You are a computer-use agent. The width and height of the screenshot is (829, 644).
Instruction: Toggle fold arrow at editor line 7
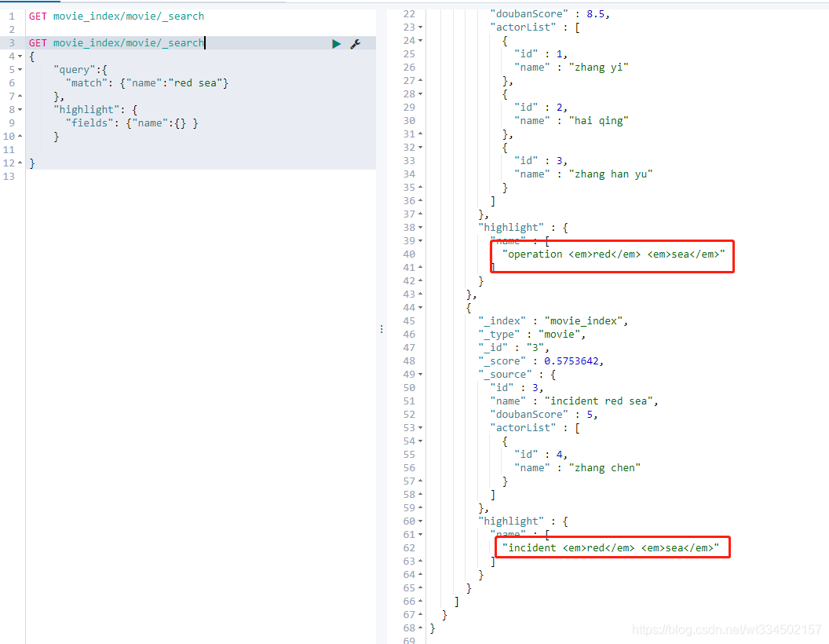tap(20, 97)
